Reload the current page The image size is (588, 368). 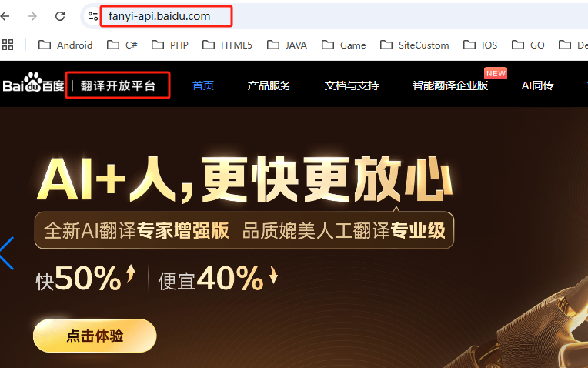click(x=60, y=16)
